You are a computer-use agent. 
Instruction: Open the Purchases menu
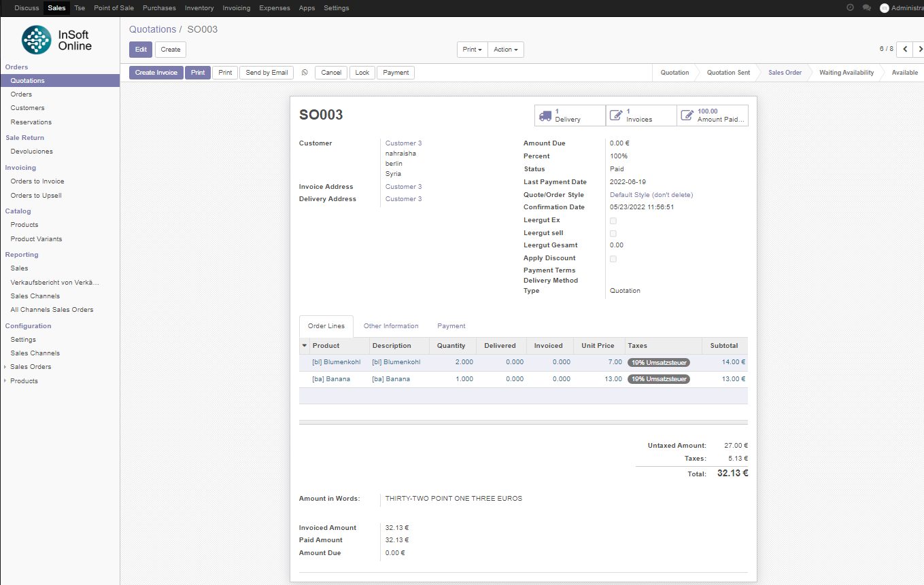click(x=159, y=8)
